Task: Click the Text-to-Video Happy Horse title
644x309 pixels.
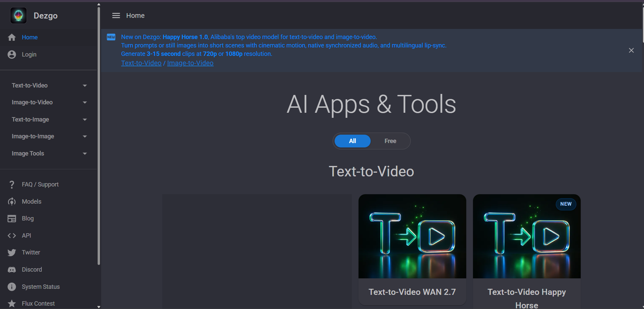Action: [x=527, y=298]
